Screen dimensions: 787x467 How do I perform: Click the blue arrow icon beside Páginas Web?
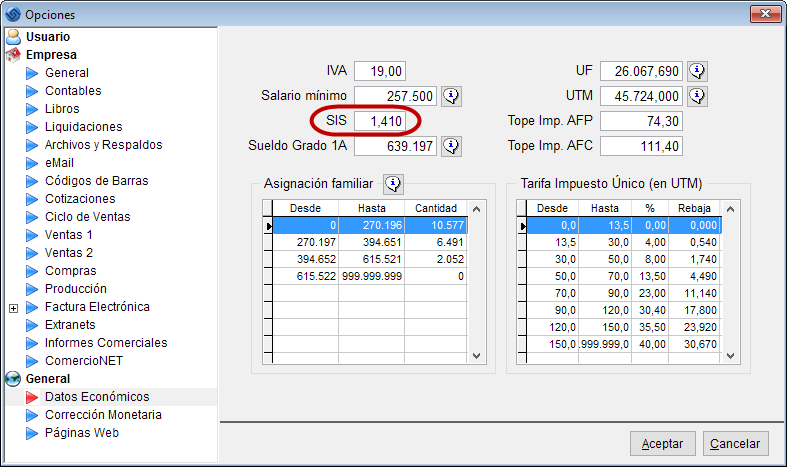coord(32,433)
